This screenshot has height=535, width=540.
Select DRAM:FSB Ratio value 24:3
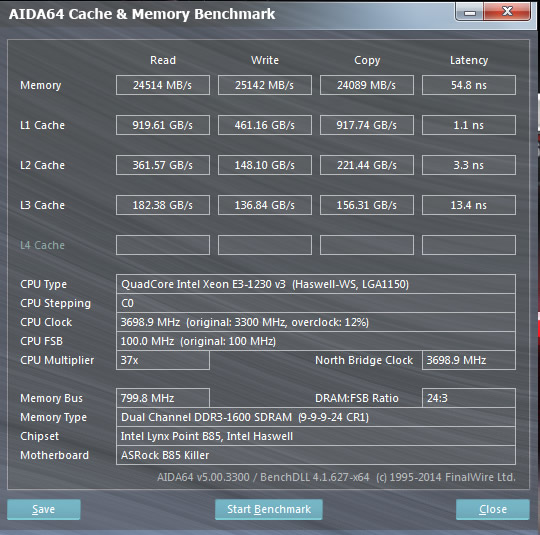tap(469, 398)
